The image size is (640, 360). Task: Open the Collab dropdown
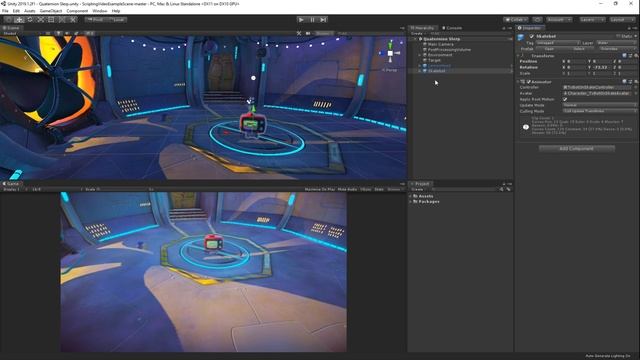tap(516, 20)
